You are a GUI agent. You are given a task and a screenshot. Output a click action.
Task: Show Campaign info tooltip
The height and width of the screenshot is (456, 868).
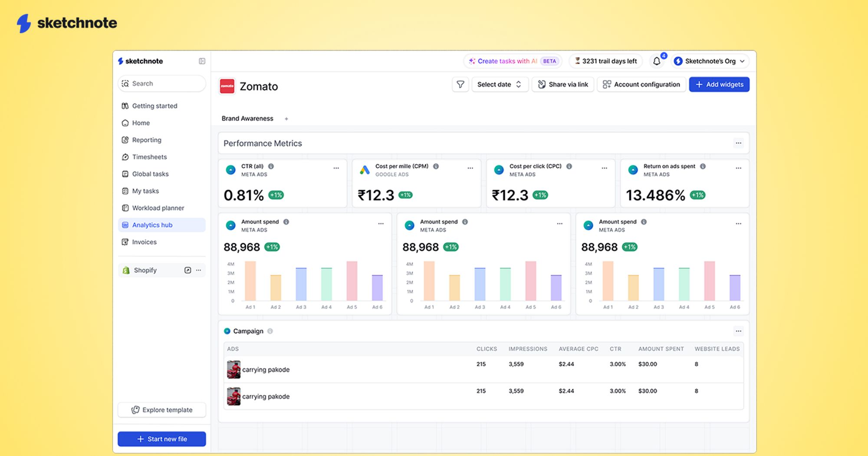270,331
